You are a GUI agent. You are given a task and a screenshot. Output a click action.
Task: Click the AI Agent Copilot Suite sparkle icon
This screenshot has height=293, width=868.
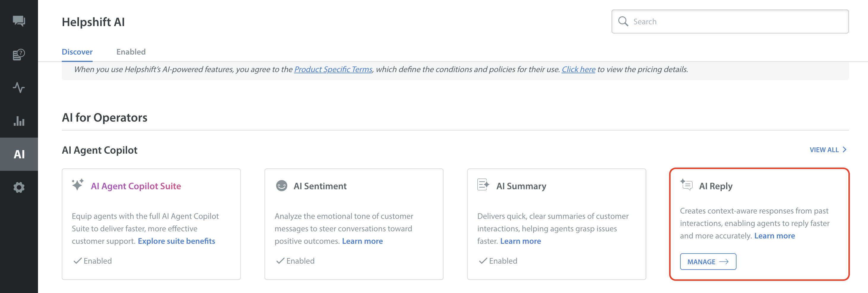tap(77, 185)
